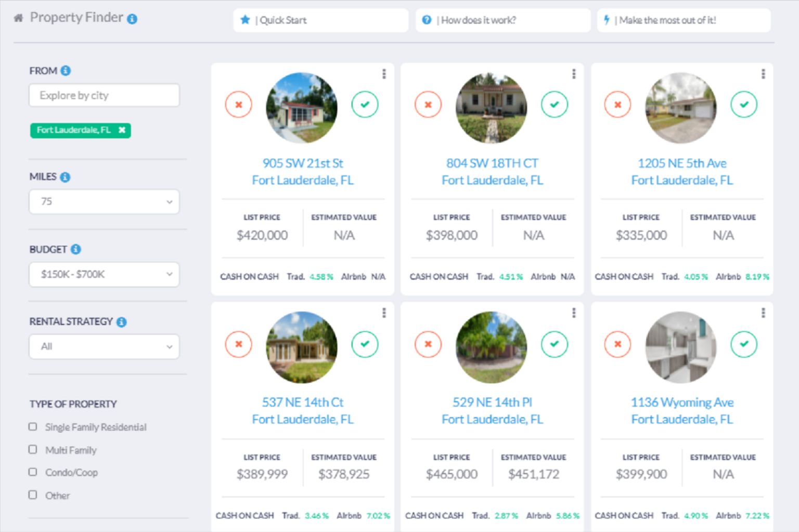The width and height of the screenshot is (799, 532).
Task: Approve the 804 SW 18TH CT property
Action: [x=555, y=105]
